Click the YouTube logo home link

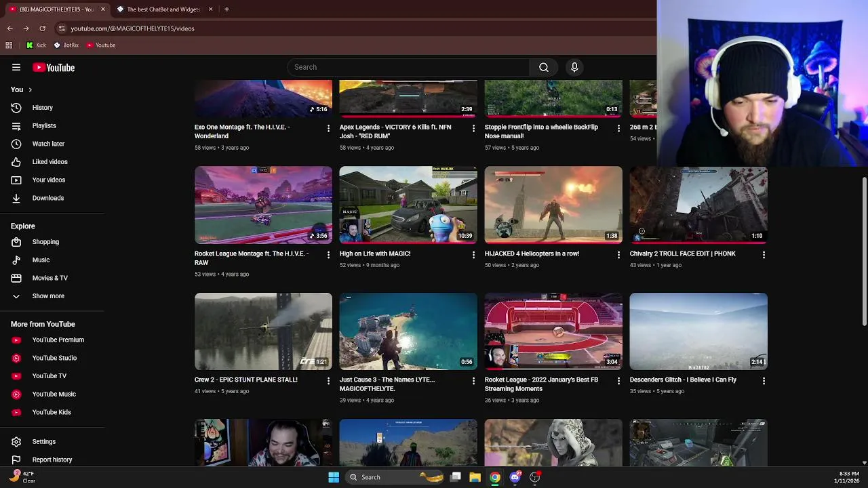point(54,67)
